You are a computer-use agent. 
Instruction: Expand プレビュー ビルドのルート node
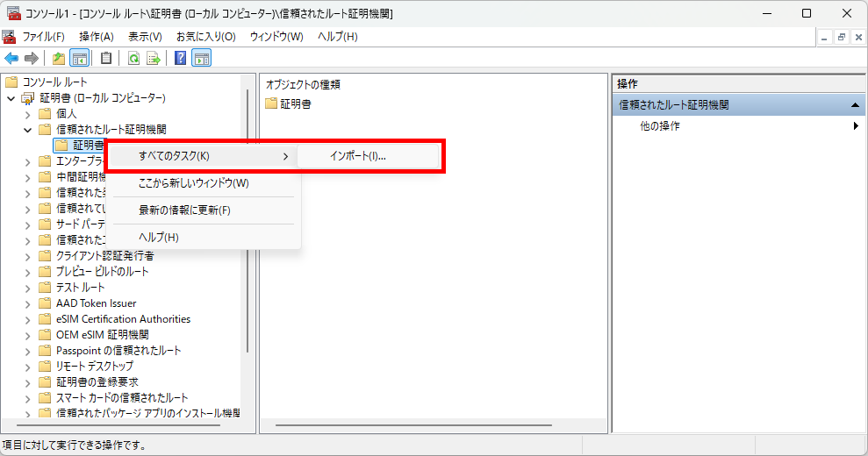tap(28, 272)
